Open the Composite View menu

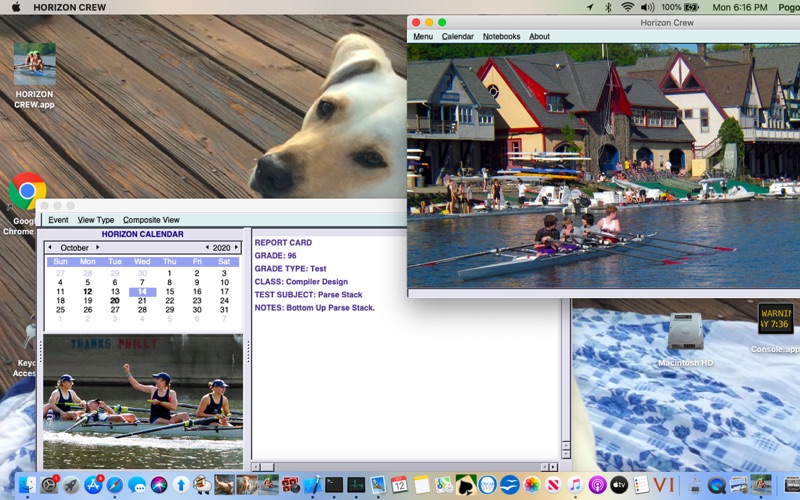pos(151,220)
